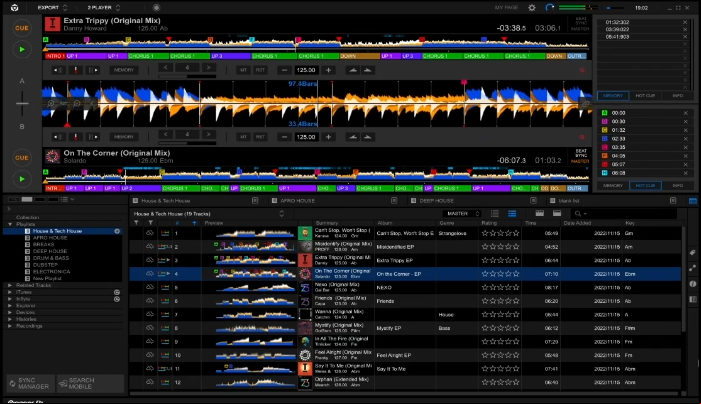Click the search magnifier in browser toolbar

point(578,214)
